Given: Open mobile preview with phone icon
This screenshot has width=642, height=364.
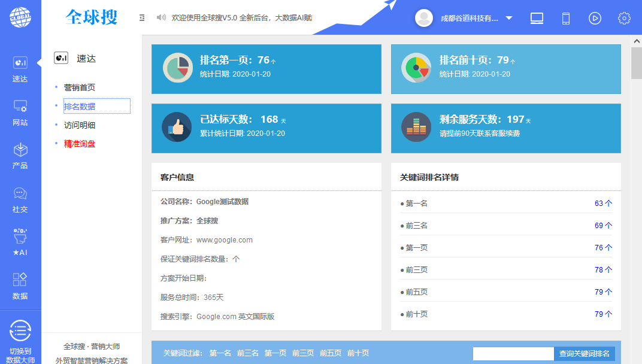Looking at the screenshot, I should click(565, 18).
